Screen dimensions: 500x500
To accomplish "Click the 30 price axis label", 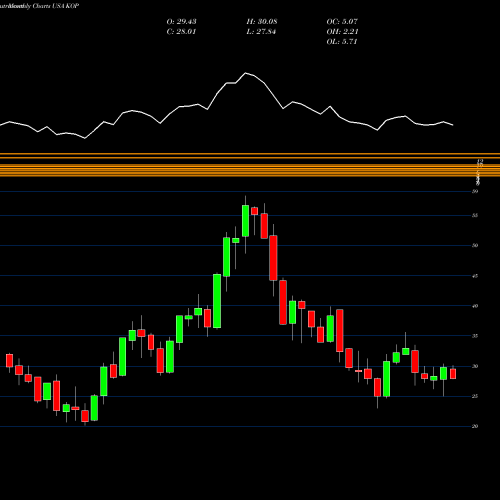I will pos(475,366).
